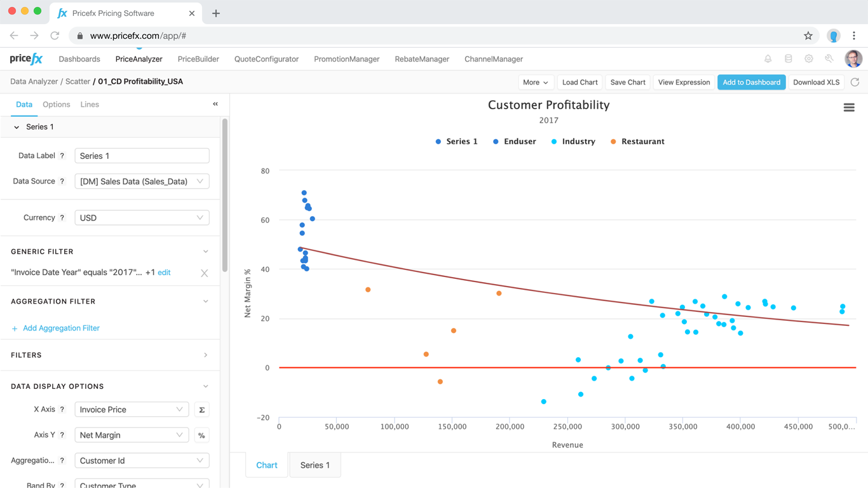Open the database icon in header

click(x=788, y=59)
